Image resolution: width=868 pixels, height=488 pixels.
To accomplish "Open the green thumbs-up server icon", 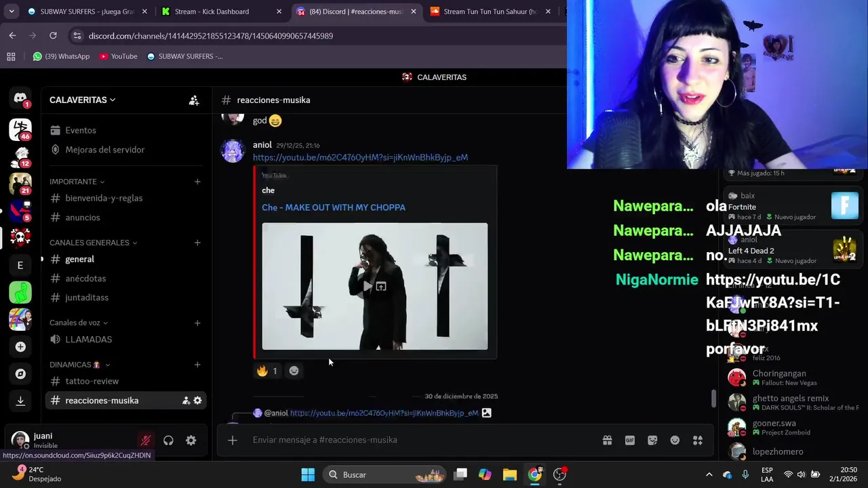I will (x=20, y=292).
